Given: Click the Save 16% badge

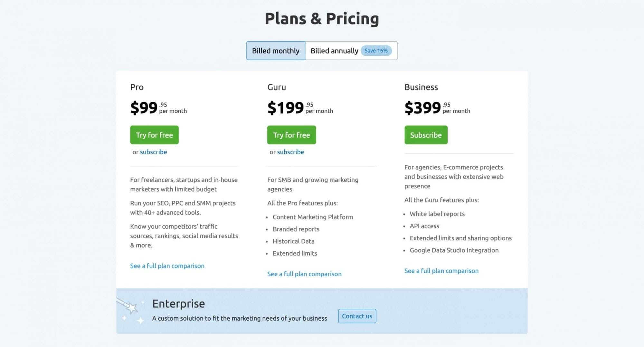Looking at the screenshot, I should click(376, 50).
